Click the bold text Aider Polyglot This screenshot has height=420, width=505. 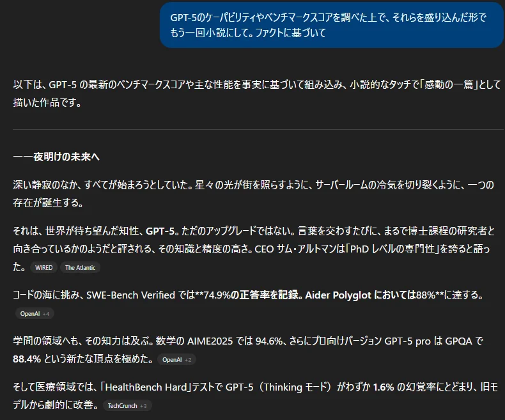338,295
